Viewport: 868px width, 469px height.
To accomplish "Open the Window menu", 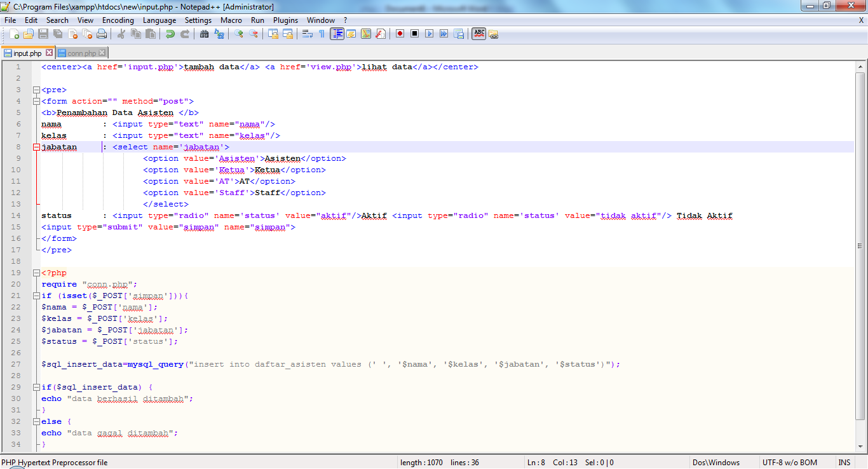I will click(x=321, y=20).
